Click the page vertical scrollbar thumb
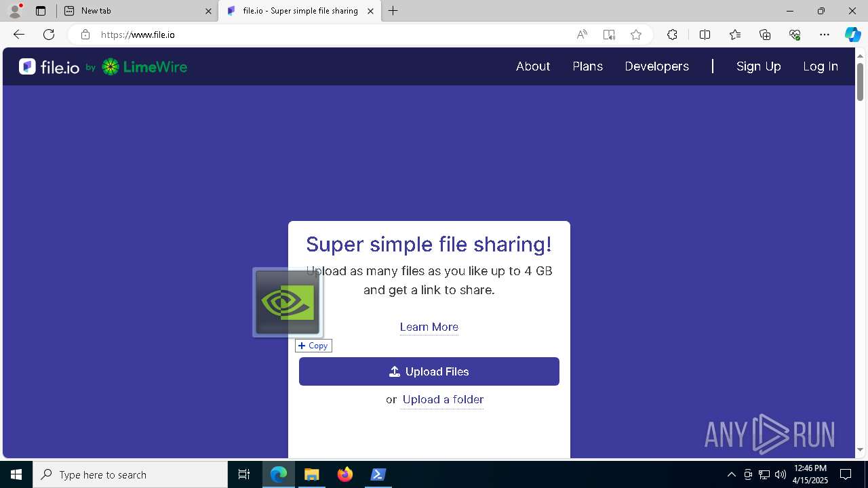868x488 pixels. tap(861, 81)
